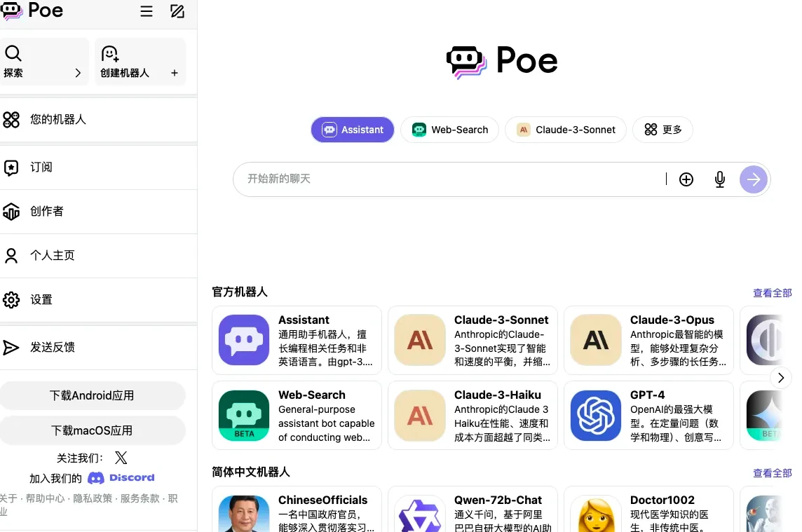
Task: Click the Poe logo in the sidebar header
Action: 32,11
